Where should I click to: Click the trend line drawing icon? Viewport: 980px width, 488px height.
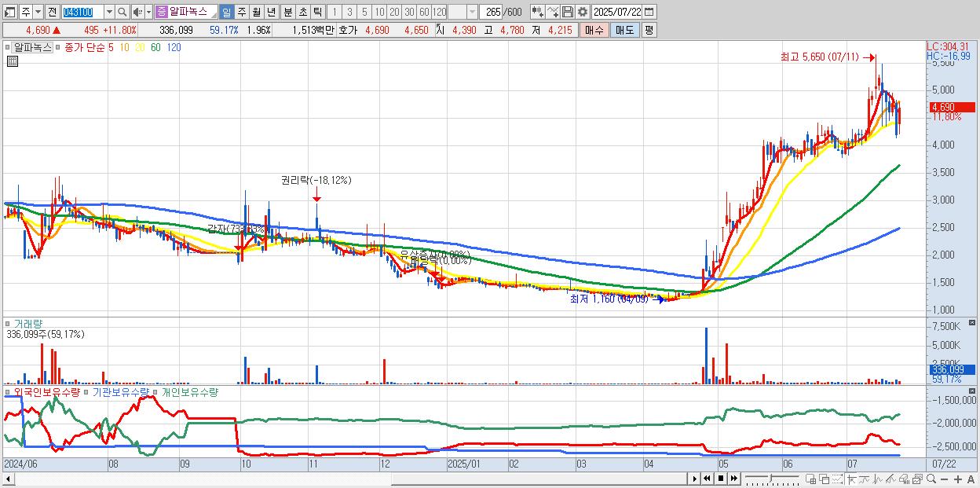[x=865, y=479]
